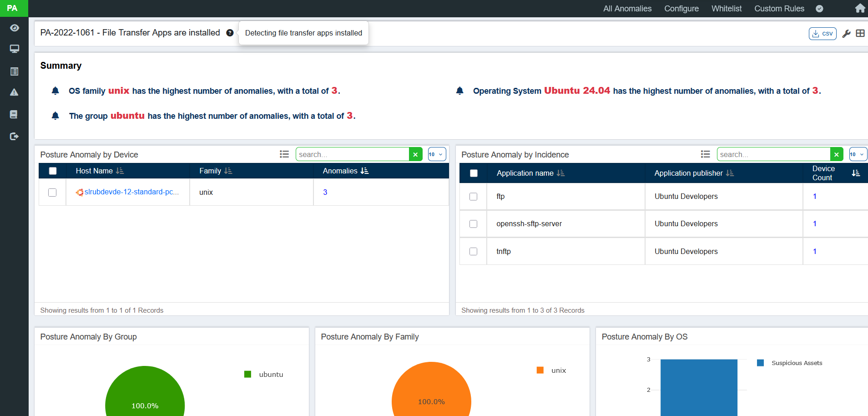Click orange unix legend swatch

point(540,370)
